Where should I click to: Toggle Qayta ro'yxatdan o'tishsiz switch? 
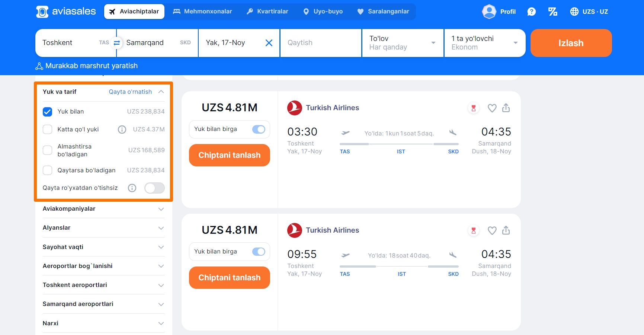(154, 188)
